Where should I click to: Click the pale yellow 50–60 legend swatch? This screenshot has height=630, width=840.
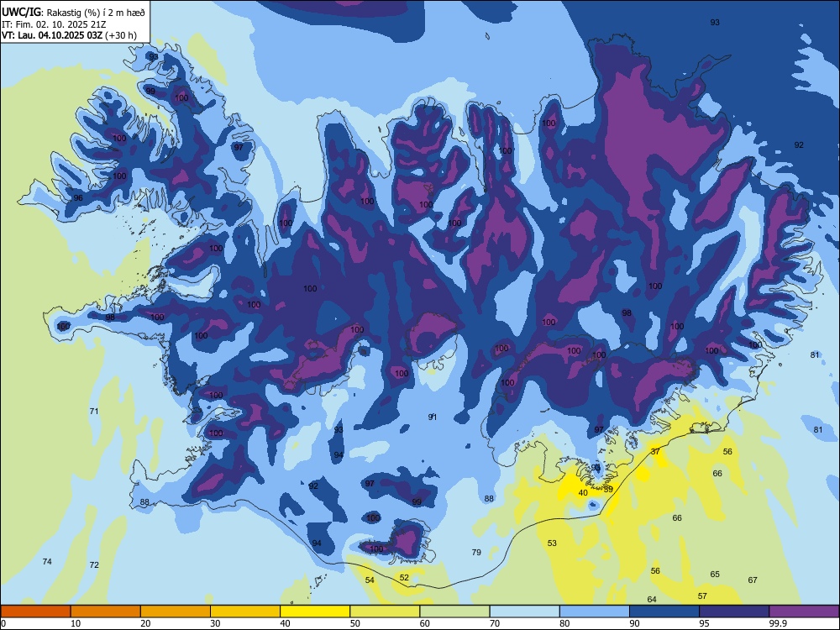click(385, 612)
